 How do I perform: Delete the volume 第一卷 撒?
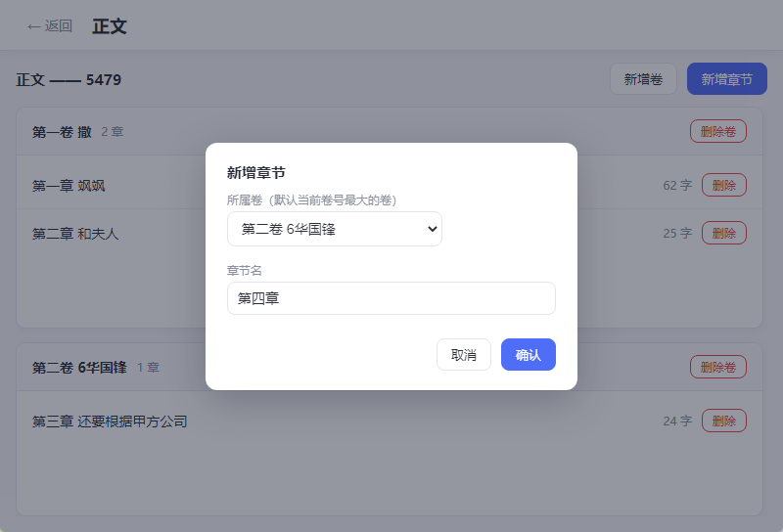pyautogui.click(x=718, y=131)
